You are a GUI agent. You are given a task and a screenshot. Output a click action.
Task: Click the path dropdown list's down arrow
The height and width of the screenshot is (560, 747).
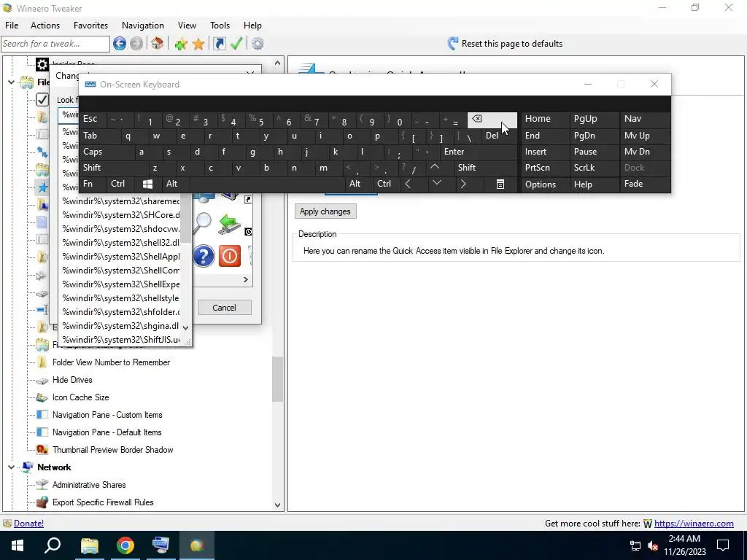[x=185, y=327]
